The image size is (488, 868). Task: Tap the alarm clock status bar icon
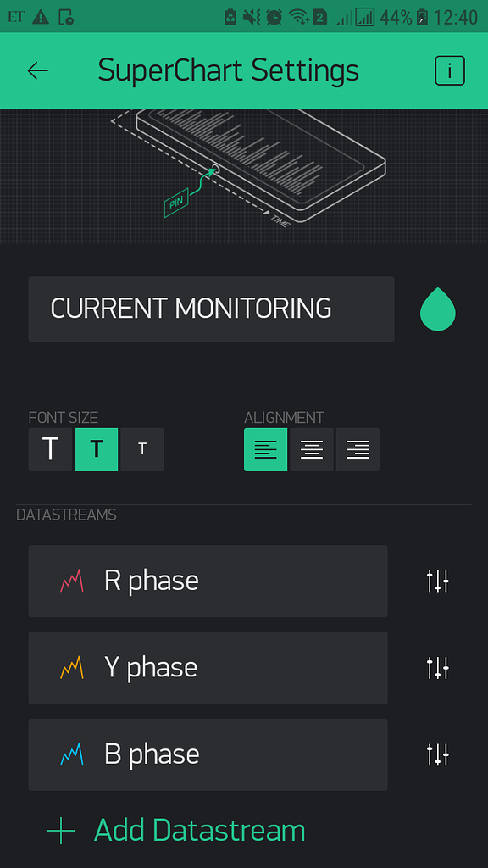(x=274, y=17)
